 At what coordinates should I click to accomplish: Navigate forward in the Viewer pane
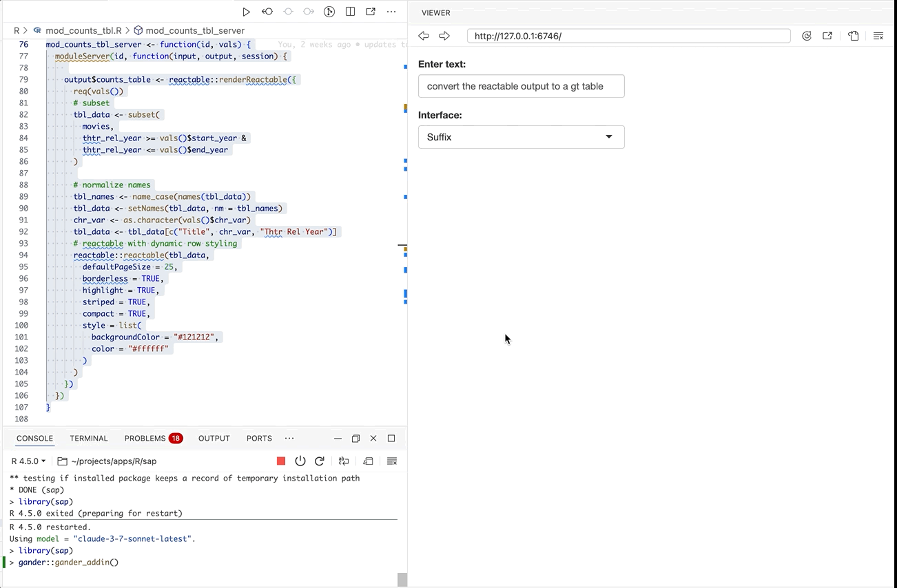[x=444, y=36]
